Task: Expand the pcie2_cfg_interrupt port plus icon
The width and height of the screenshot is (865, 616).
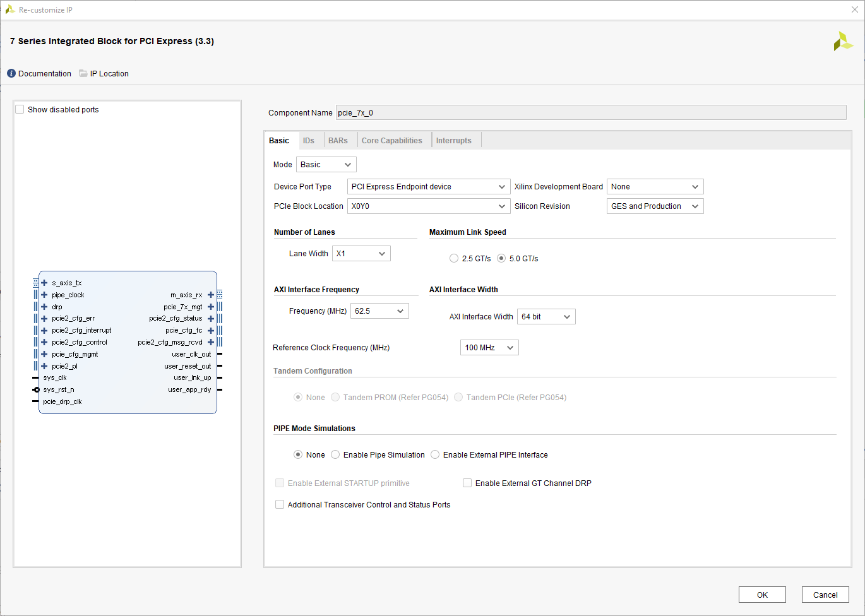Action: 44,330
